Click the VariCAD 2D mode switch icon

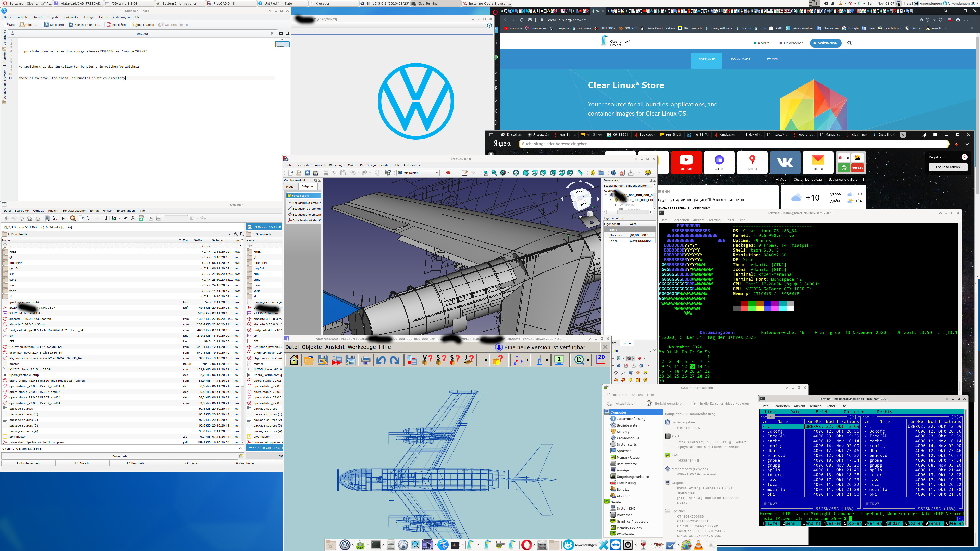click(x=600, y=360)
